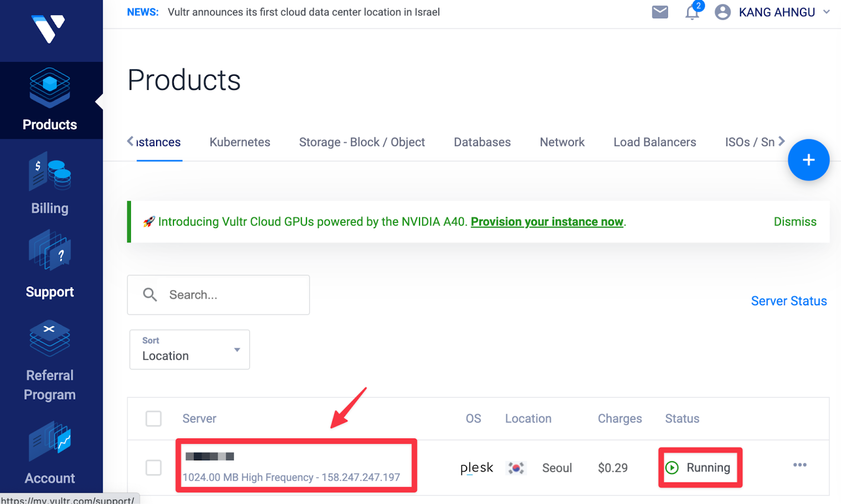Switch to the ISOs / Snapshots tab
Image resolution: width=841 pixels, height=504 pixels.
click(x=750, y=142)
